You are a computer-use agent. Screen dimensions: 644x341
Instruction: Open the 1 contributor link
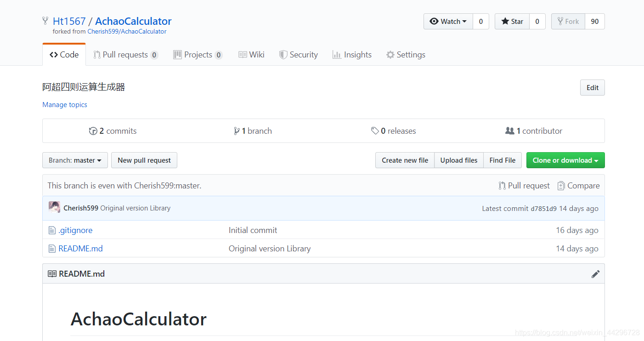[534, 131]
